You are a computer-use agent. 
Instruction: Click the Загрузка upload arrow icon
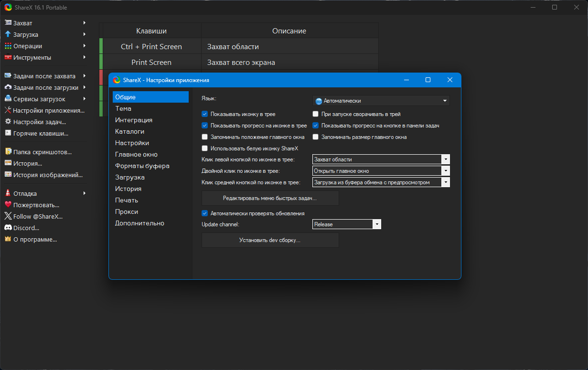8,34
